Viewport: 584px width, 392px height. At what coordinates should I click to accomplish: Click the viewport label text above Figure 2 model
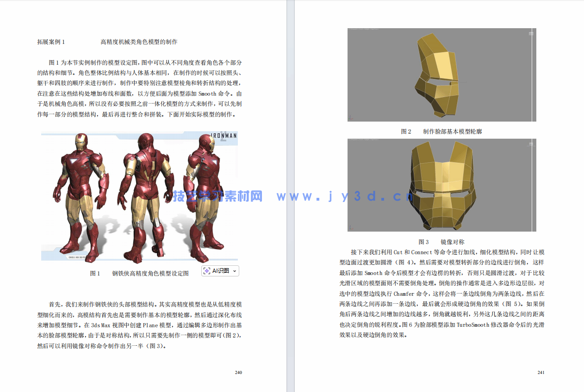[x=363, y=29]
